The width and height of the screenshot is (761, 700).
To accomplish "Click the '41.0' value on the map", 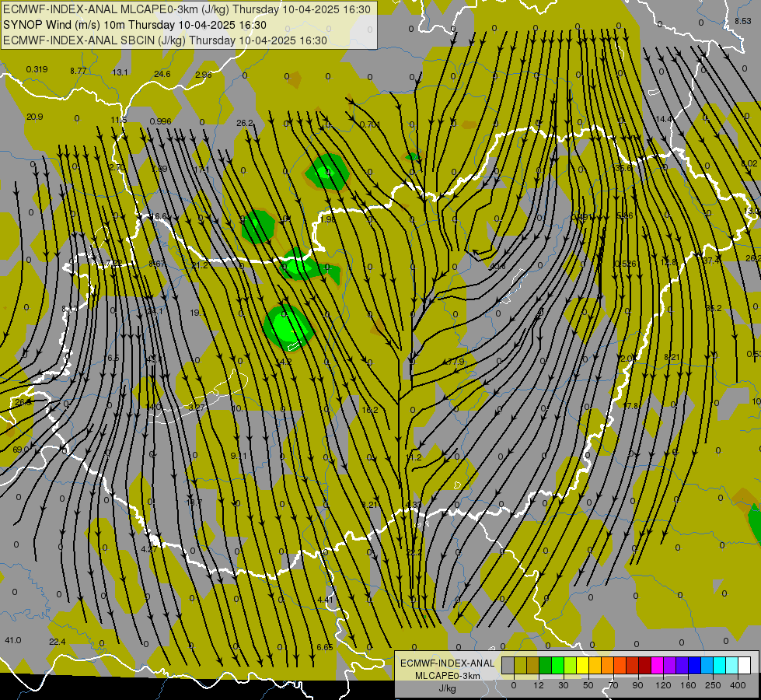I will (x=13, y=640).
